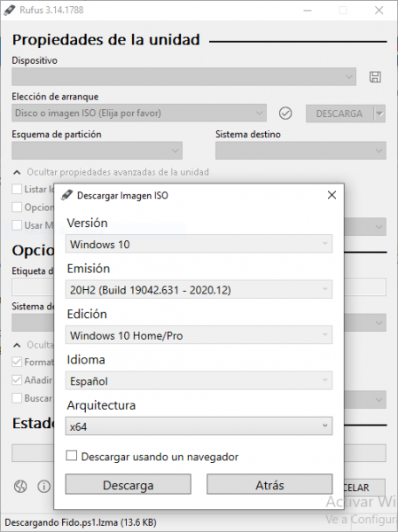Toggle the Buscar checkbox
The image size is (398, 532).
tap(17, 398)
